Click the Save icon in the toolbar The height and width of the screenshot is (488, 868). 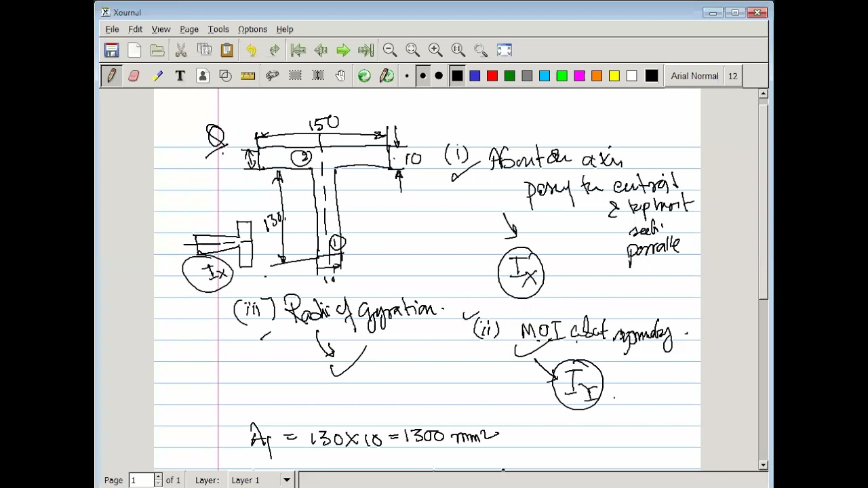(111, 49)
